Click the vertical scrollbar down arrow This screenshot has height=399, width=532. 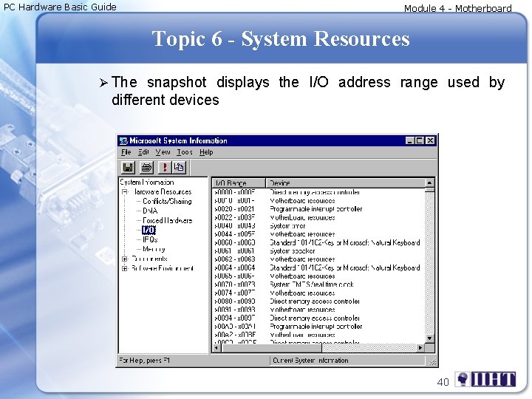[x=429, y=338]
